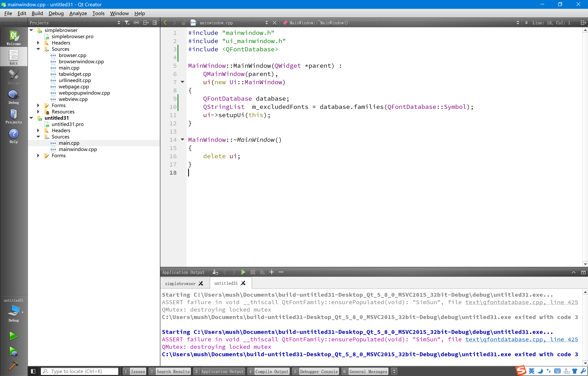The height and width of the screenshot is (376, 588).
Task: Expand untitled31 Forms folder
Action: (38, 155)
